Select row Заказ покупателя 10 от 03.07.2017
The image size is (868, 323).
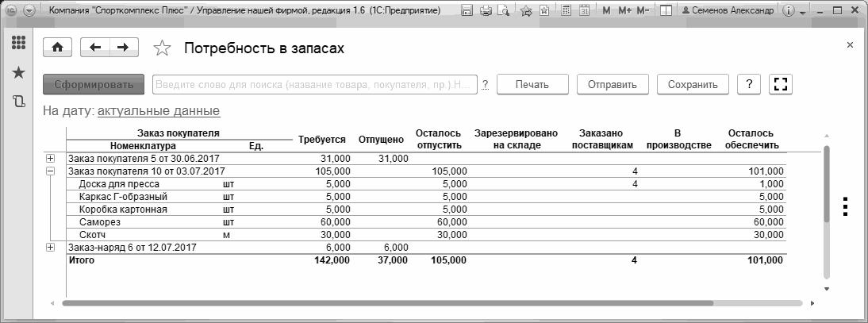pos(426,171)
